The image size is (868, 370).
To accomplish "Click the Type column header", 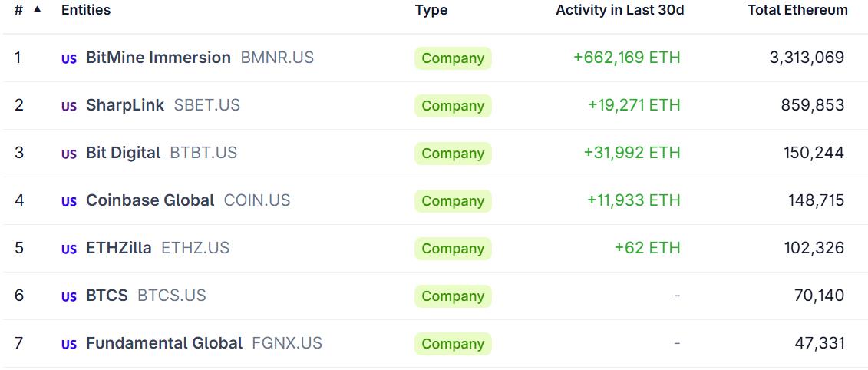I will tap(431, 10).
